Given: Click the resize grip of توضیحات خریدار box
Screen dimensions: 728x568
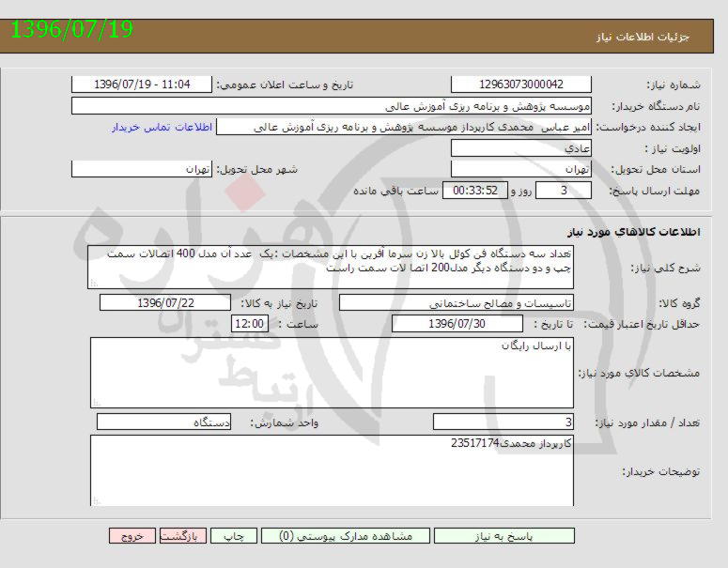Looking at the screenshot, I should [x=97, y=500].
